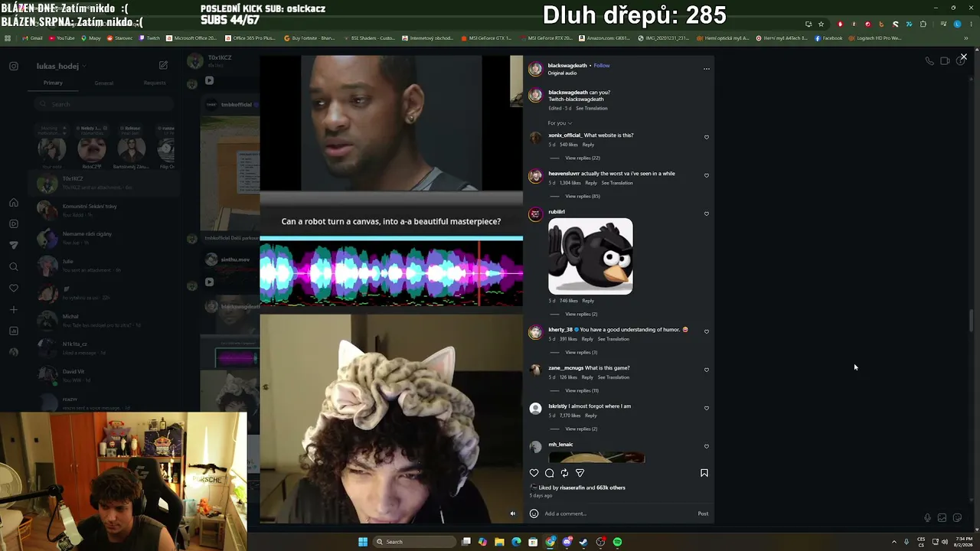This screenshot has width=980, height=551.
Task: Open YouTube bookmark in bookmarks bar
Action: (x=62, y=38)
